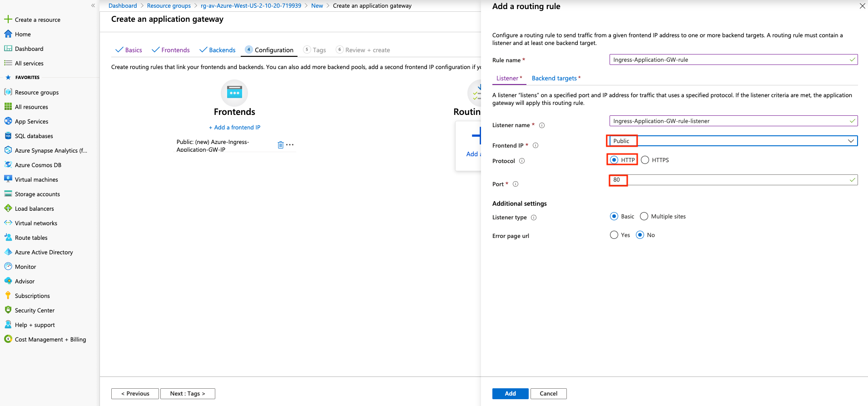Screen dimensions: 868x406
Task: Click the Route tables icon
Action: (x=8, y=238)
